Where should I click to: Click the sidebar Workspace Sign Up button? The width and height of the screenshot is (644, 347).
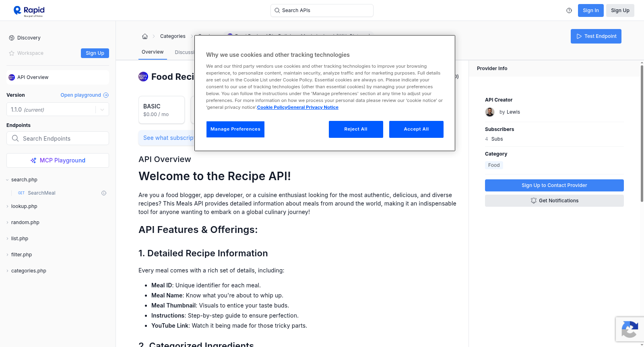coord(95,53)
